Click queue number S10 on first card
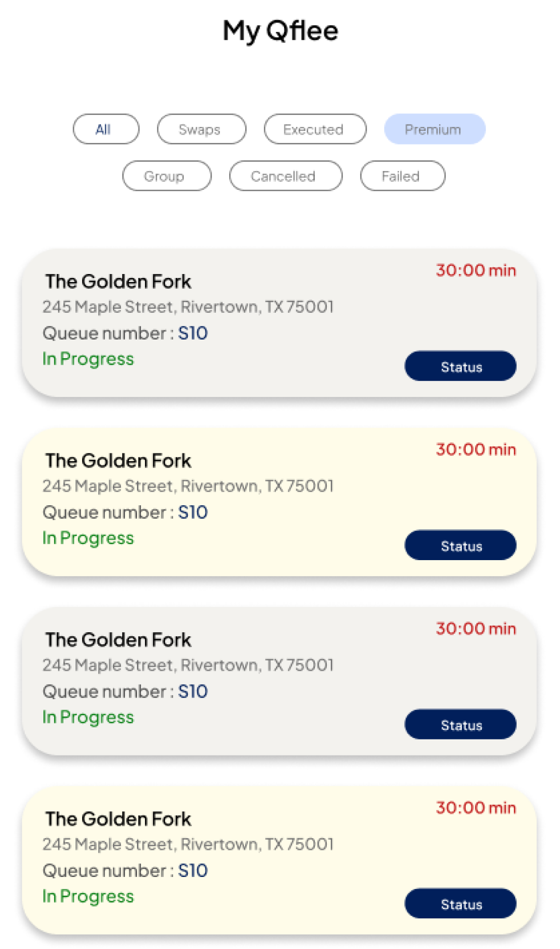The width and height of the screenshot is (560, 949). [192, 333]
